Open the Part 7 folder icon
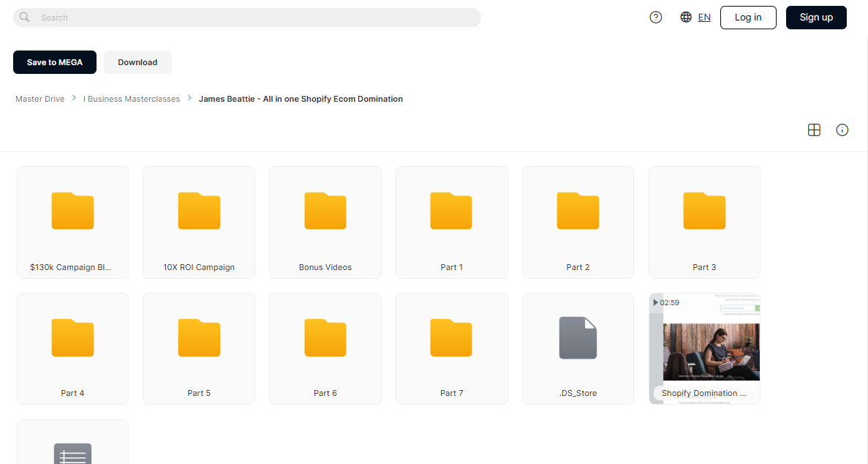Viewport: 868px width, 464px height. [x=451, y=337]
